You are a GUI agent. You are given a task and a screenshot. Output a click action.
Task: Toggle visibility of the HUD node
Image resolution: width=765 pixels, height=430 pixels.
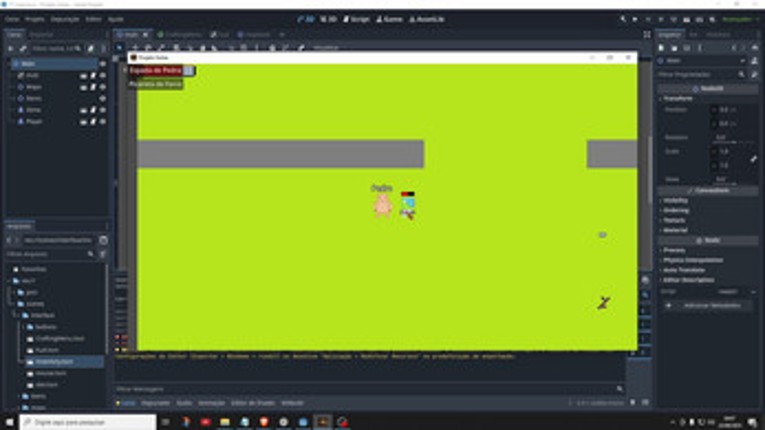(x=102, y=75)
